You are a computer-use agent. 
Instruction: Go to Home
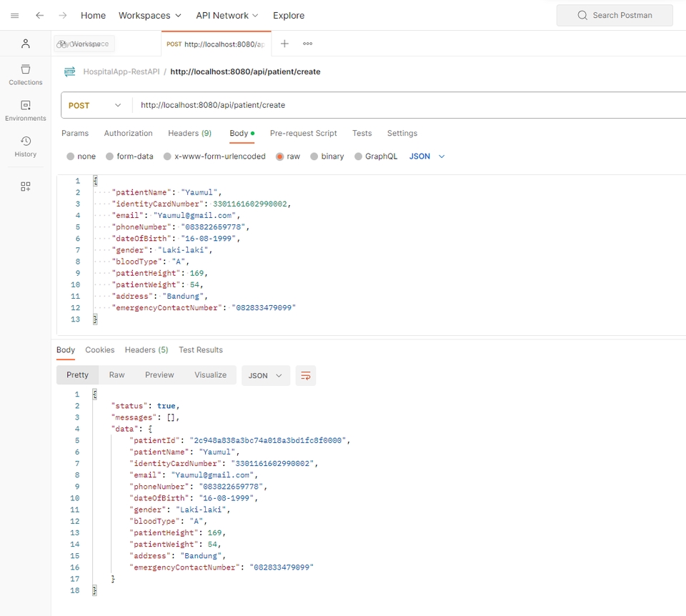pos(93,16)
